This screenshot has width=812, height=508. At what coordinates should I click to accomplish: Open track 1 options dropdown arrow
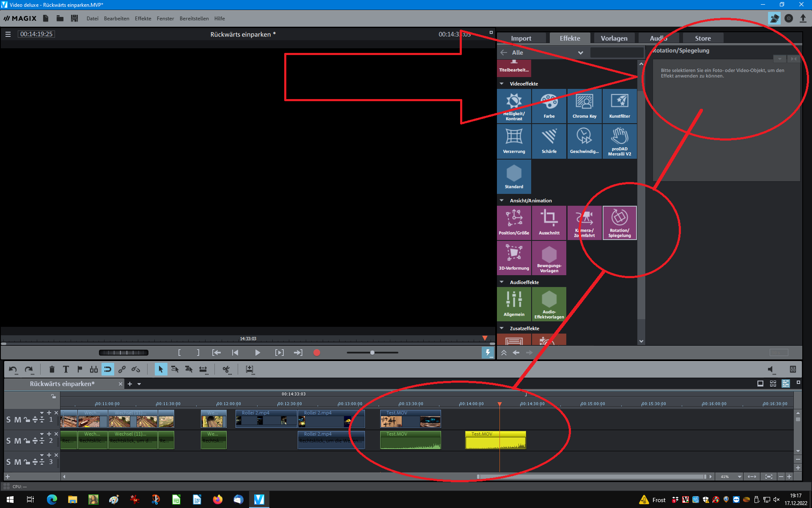click(x=42, y=413)
